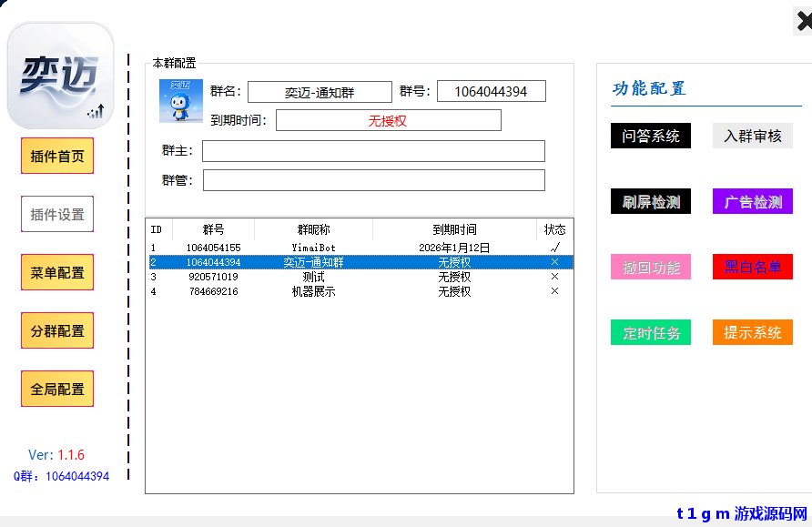Enable the 刷屏检测 feature
812x527 pixels.
[650, 200]
